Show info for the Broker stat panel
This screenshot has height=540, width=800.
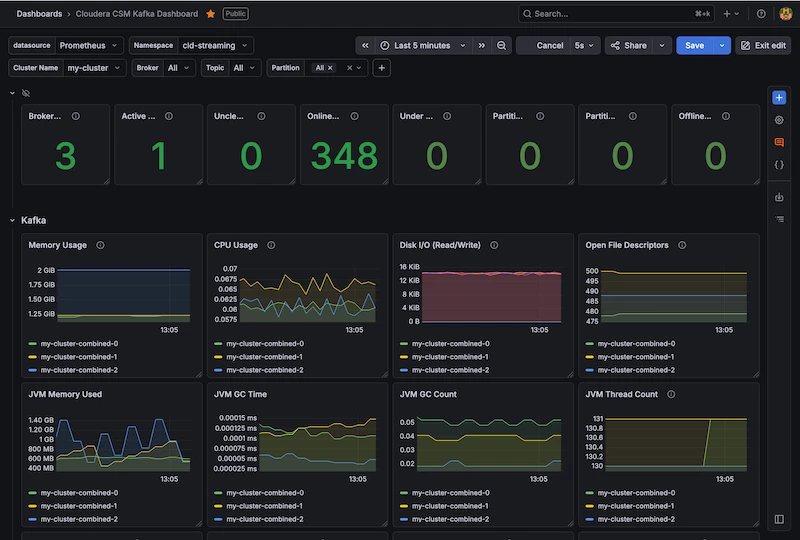point(76,116)
